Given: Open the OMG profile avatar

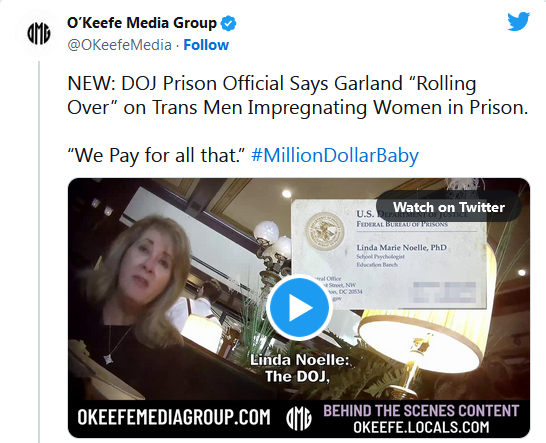Looking at the screenshot, I should [39, 33].
